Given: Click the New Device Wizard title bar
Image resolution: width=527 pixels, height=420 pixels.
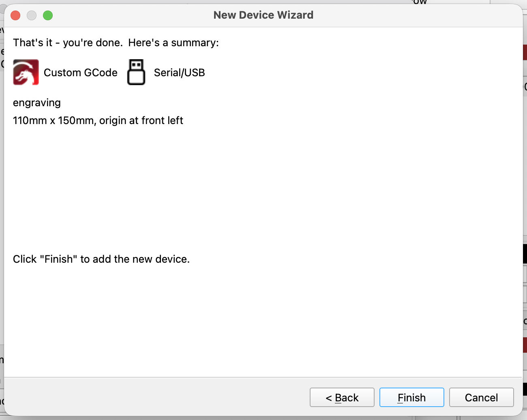Looking at the screenshot, I should click(263, 15).
